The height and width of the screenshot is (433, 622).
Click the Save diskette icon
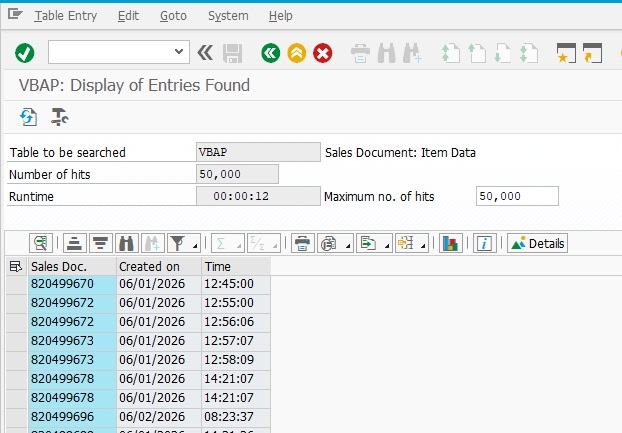(232, 53)
